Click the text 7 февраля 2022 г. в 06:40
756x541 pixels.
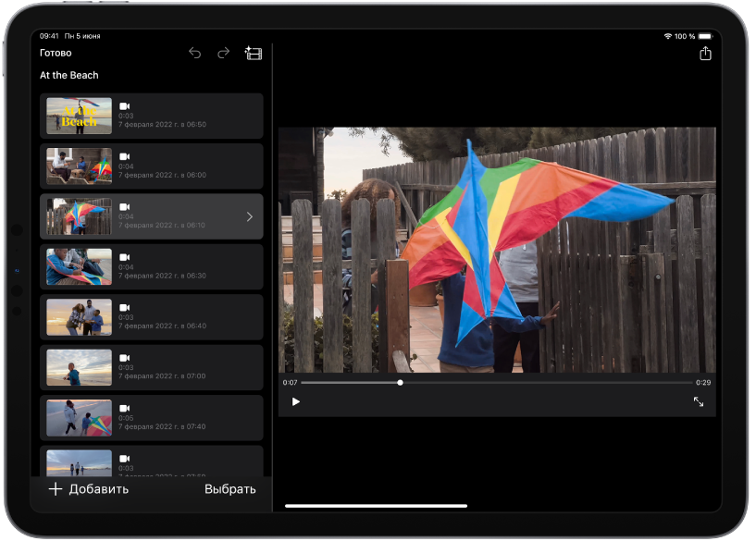(x=163, y=326)
